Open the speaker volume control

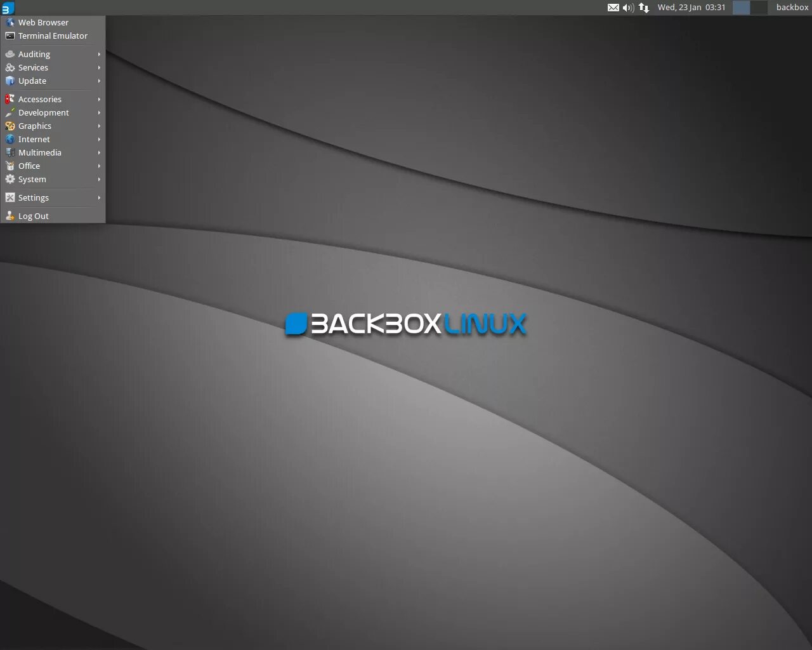coord(627,8)
